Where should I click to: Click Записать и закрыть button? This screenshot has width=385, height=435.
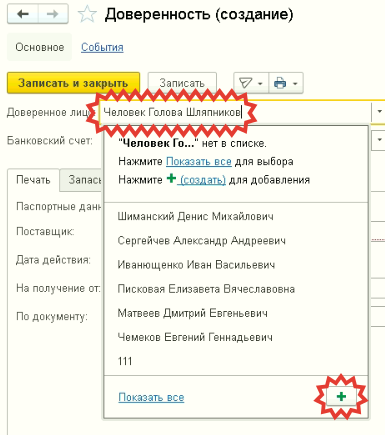(x=73, y=83)
